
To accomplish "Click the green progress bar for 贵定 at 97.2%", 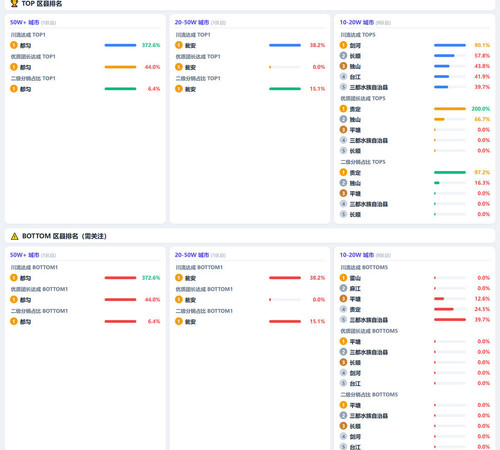I will 450,172.
